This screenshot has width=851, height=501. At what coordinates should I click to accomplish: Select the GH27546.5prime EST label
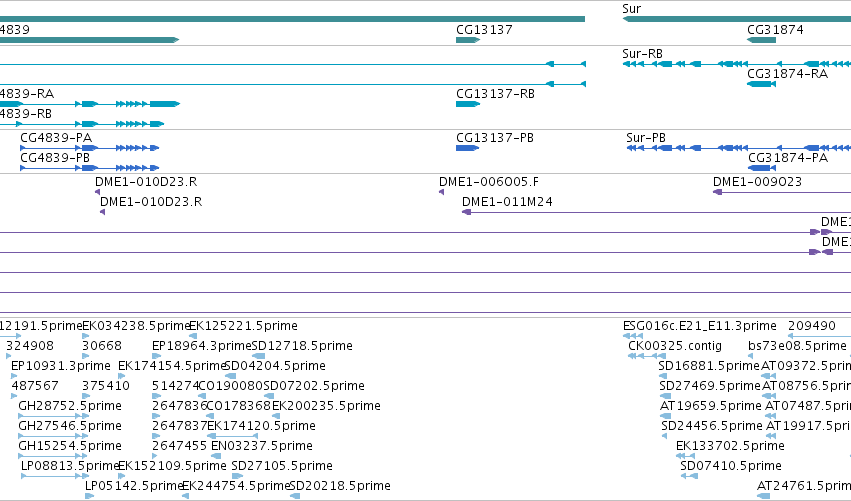pos(70,426)
